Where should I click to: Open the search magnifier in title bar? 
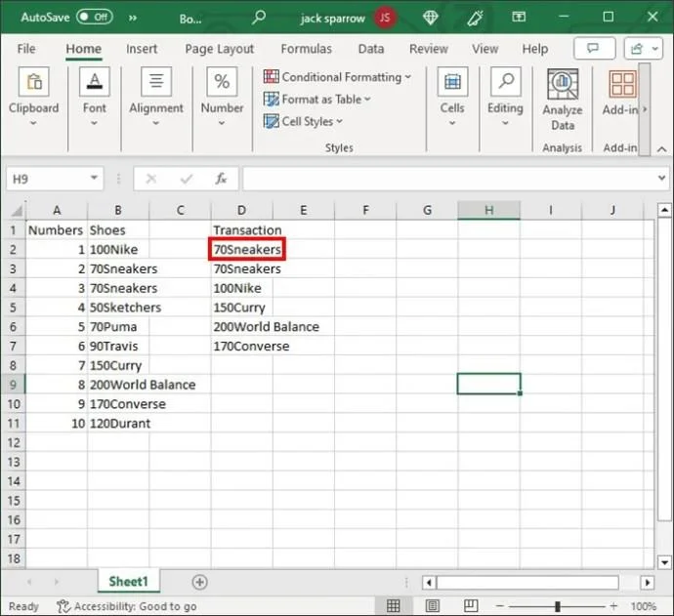tap(258, 18)
